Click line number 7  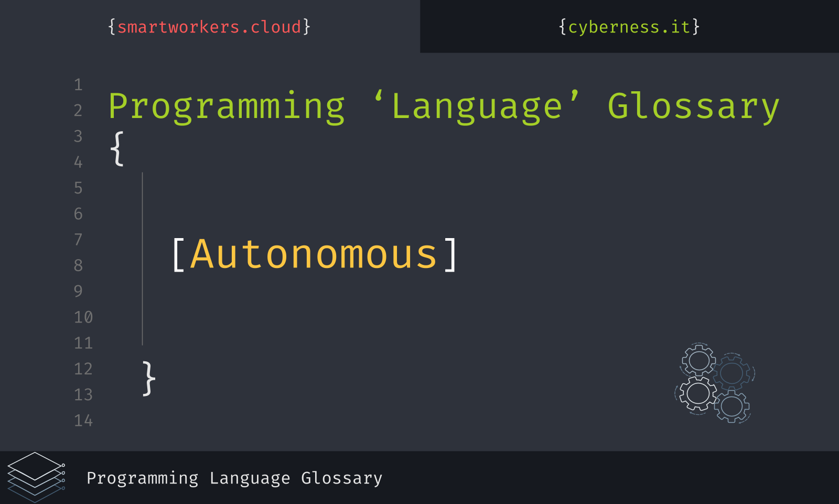click(x=78, y=240)
